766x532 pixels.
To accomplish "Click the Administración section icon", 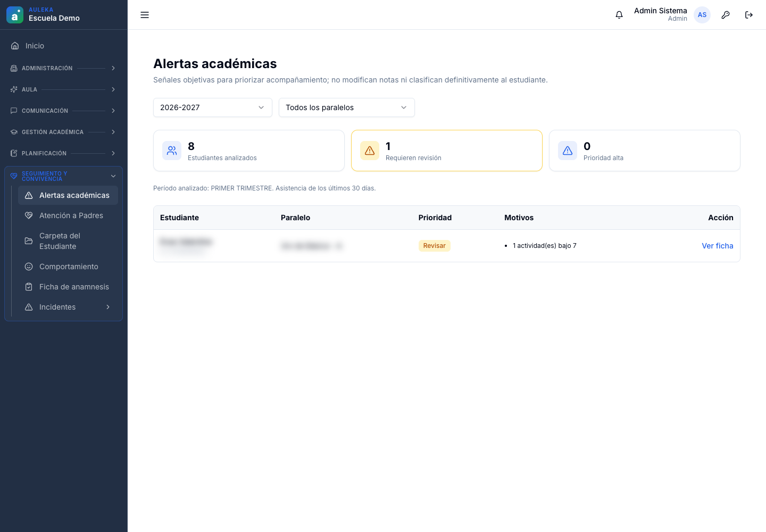I will [x=14, y=68].
